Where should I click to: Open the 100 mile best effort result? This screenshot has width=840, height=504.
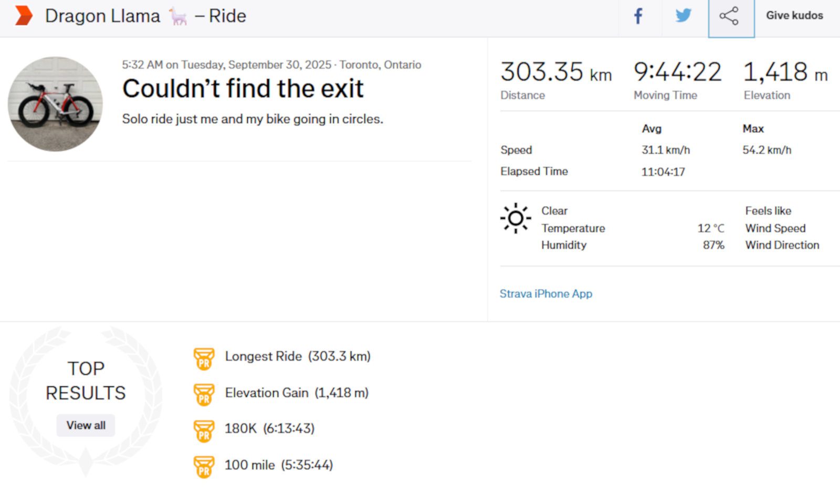tap(278, 465)
